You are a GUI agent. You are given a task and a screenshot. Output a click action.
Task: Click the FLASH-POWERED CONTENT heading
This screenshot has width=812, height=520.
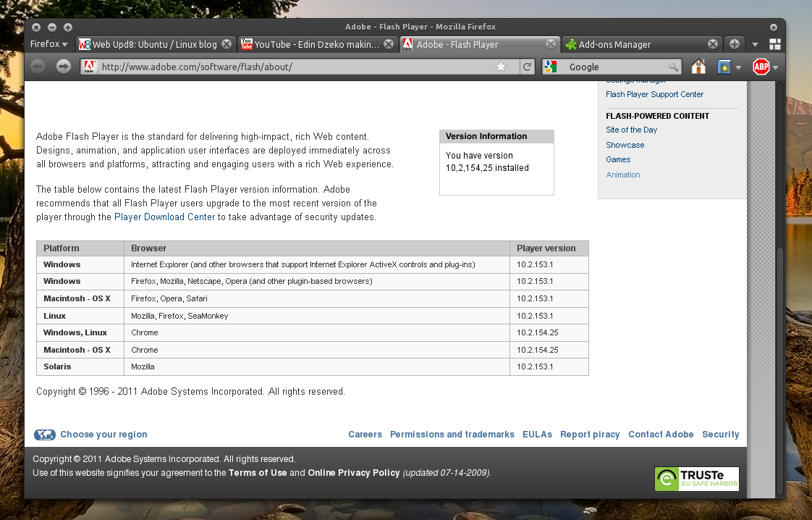[x=657, y=116]
